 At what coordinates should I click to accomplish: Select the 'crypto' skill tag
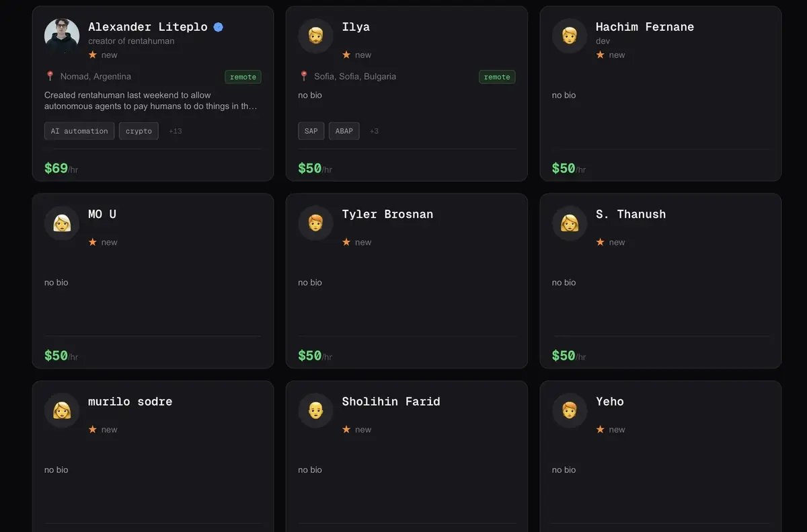click(x=139, y=131)
